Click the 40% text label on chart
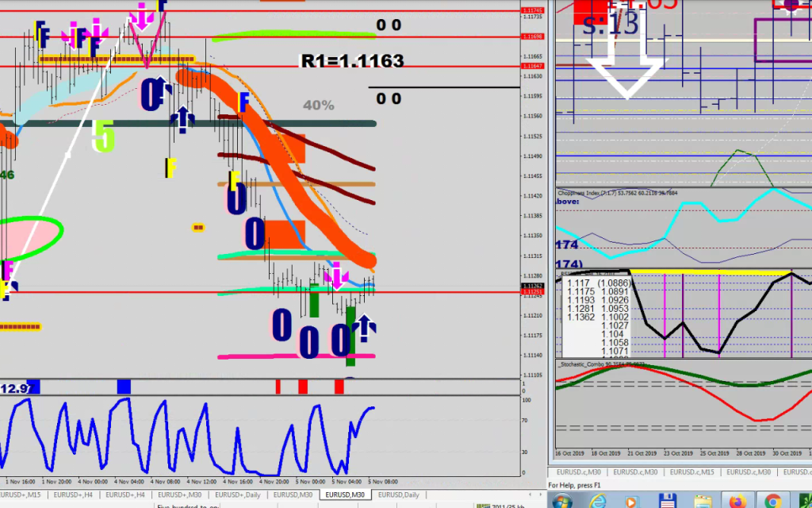Viewport: 812px width, 508px height. coord(318,106)
